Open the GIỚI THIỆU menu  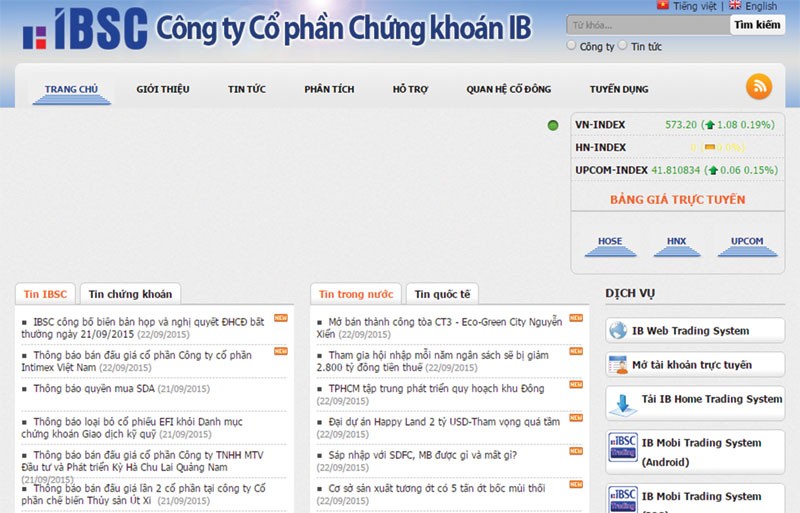click(163, 89)
